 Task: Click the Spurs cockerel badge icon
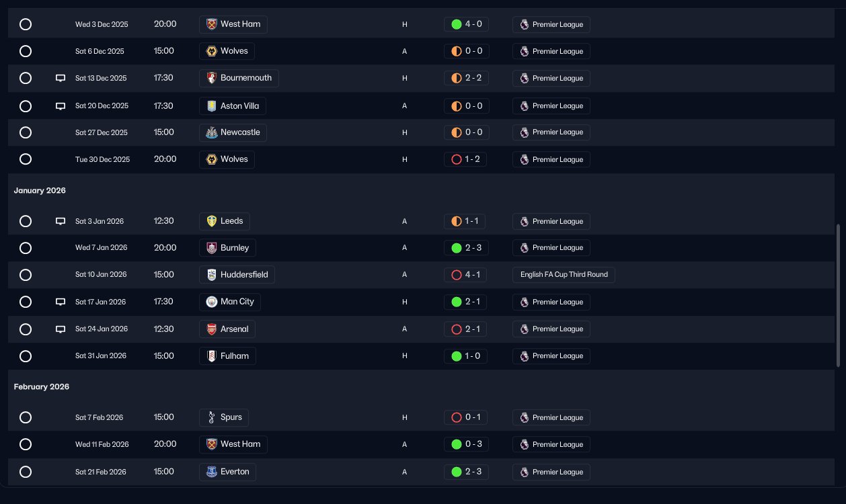212,417
